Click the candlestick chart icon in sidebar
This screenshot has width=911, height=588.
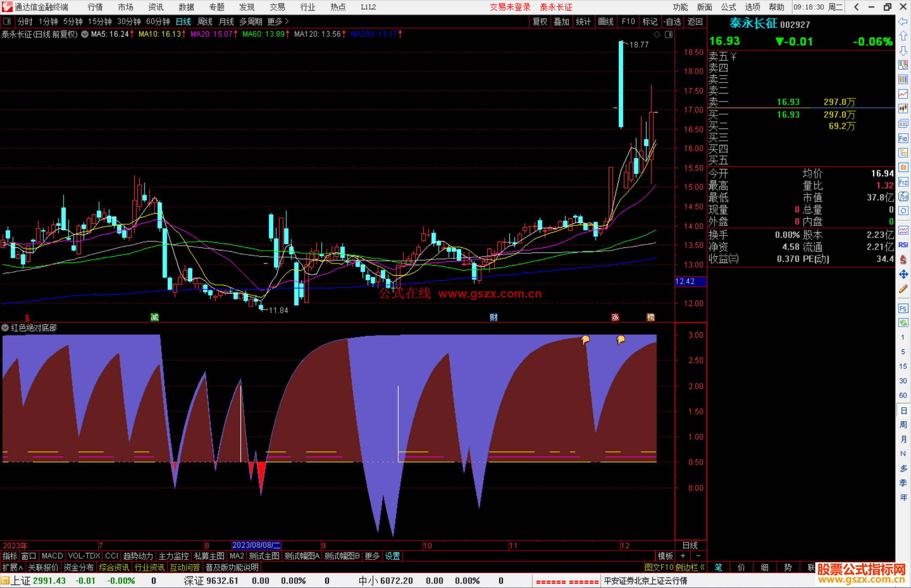903,108
